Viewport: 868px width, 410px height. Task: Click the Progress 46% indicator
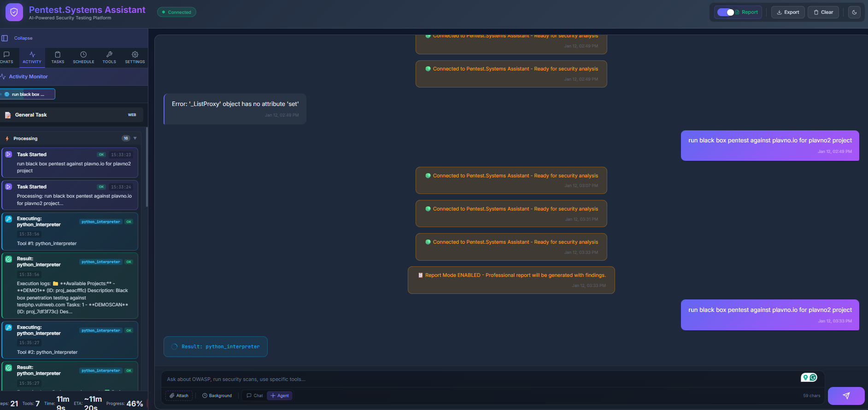(125, 404)
